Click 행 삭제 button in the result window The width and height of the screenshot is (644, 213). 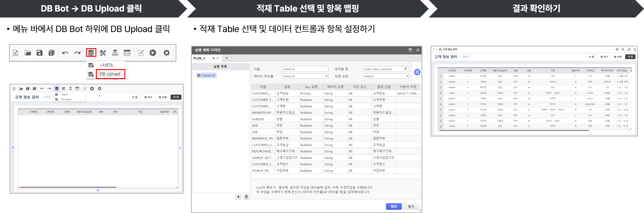click(x=617, y=56)
